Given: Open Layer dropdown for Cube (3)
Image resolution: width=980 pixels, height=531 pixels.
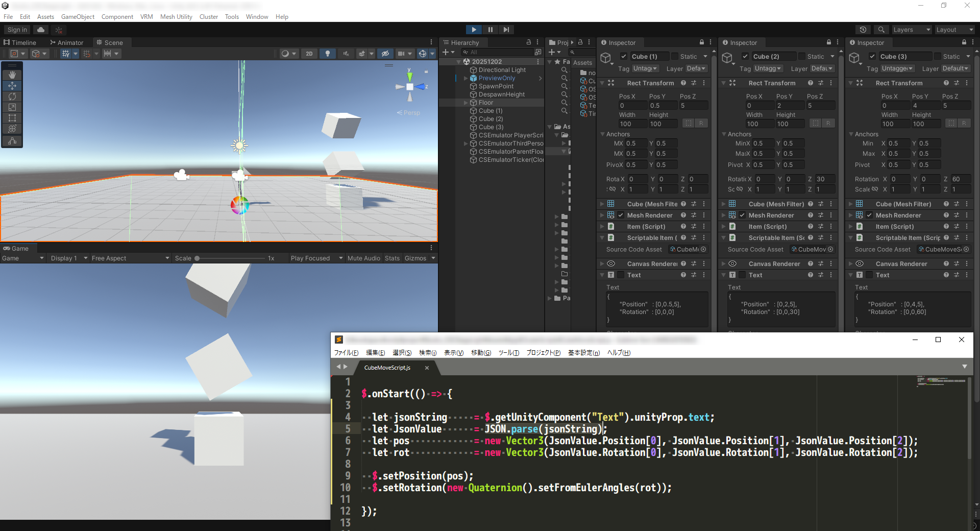Looking at the screenshot, I should coord(955,68).
